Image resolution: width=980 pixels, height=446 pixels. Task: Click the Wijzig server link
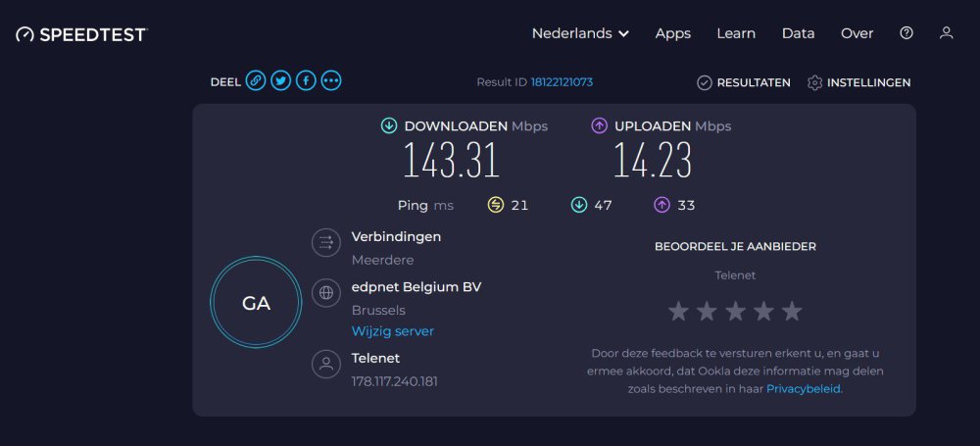pyautogui.click(x=393, y=331)
